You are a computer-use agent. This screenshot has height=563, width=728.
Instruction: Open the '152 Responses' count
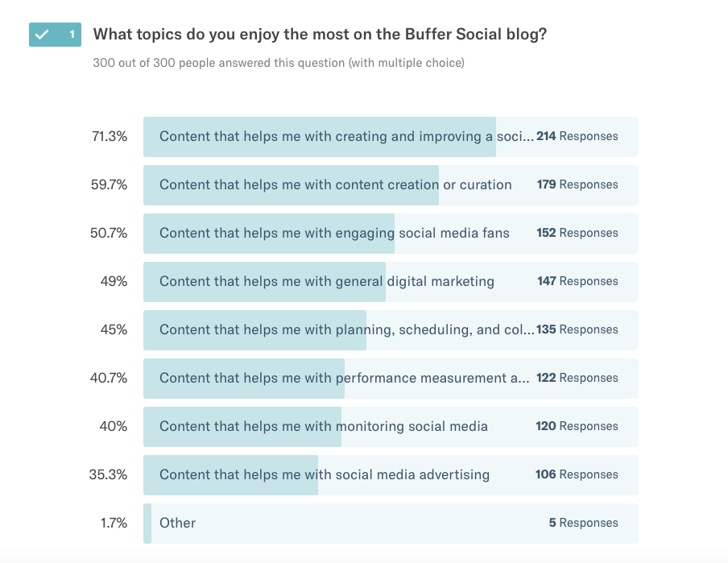577,233
